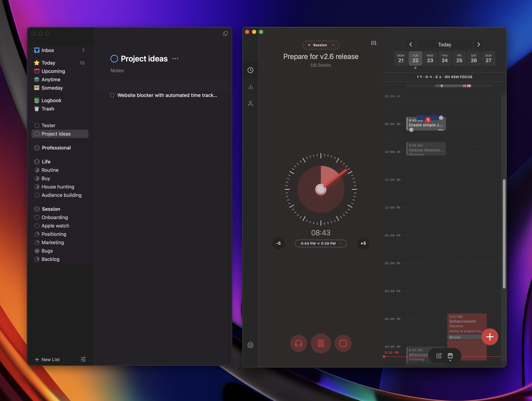Image resolution: width=532 pixels, height=401 pixels.
Task: Edit the event using the pencil icon
Action: tap(439, 356)
